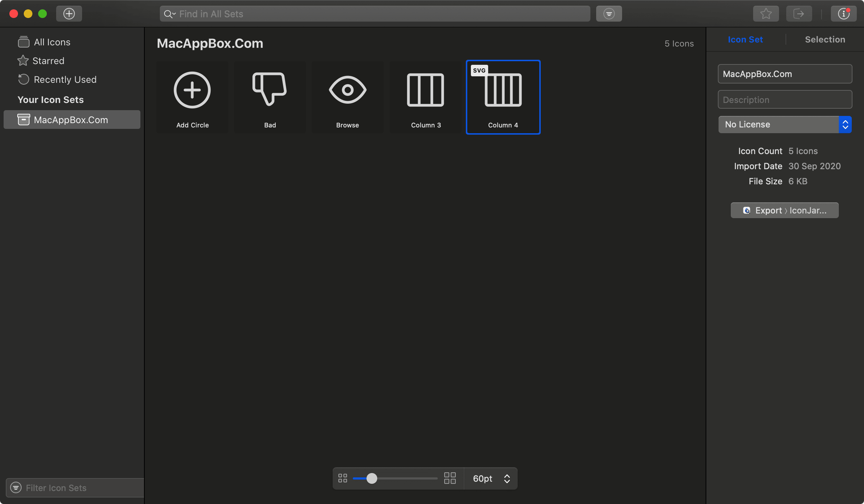Click the Your Icon Sets header
864x504 pixels.
[x=50, y=100]
